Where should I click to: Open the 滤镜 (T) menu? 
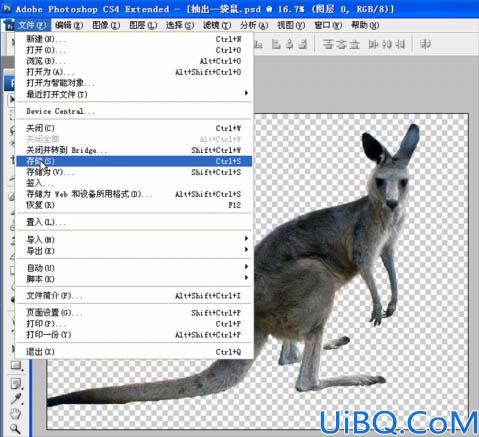pos(217,25)
